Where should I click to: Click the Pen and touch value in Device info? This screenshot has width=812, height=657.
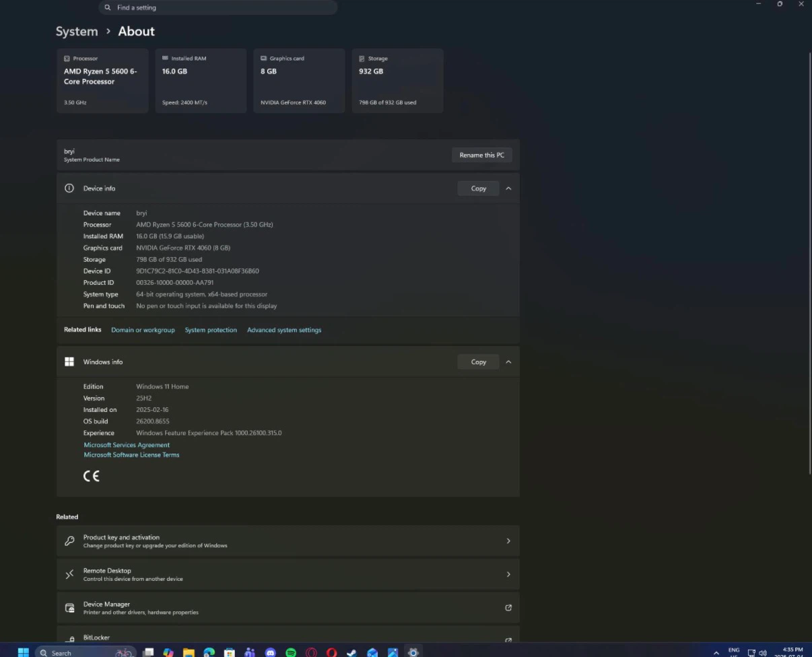pos(206,306)
